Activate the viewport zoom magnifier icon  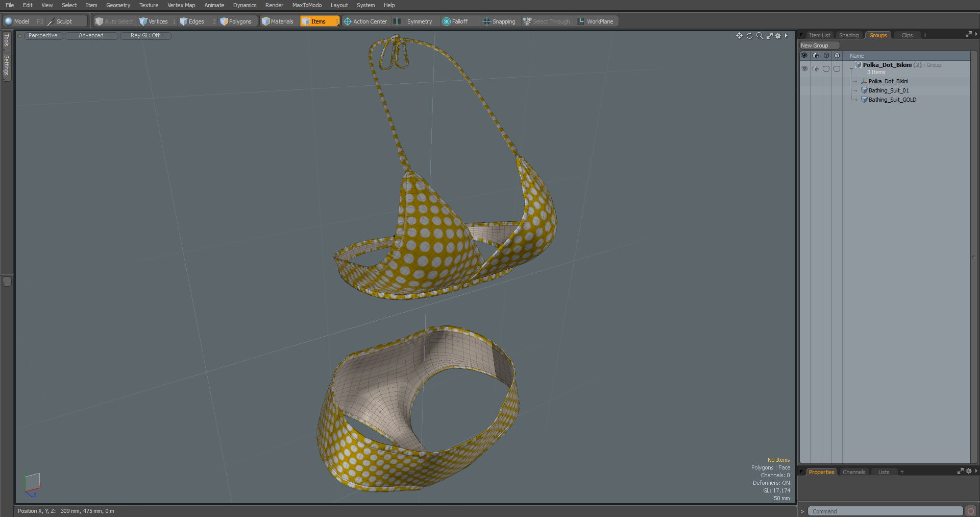click(x=759, y=36)
